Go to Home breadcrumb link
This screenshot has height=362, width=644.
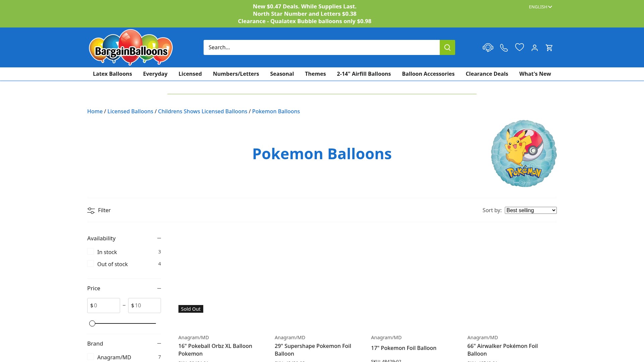coord(95,111)
